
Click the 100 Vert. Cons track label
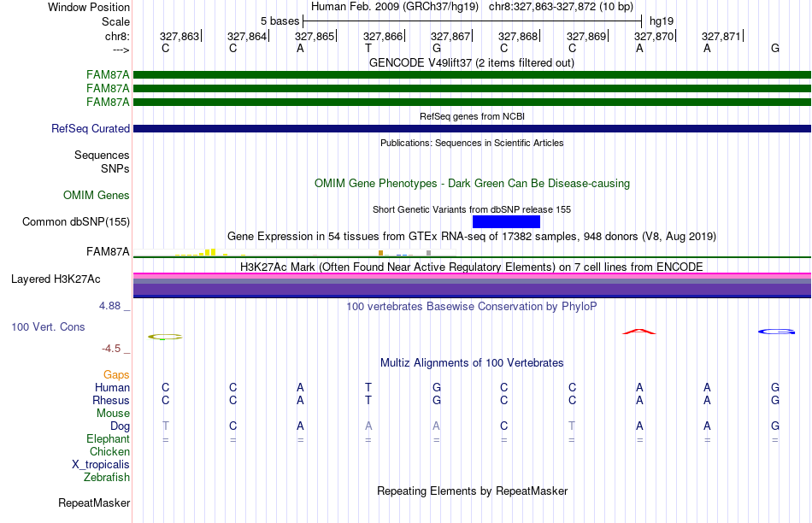coord(48,326)
